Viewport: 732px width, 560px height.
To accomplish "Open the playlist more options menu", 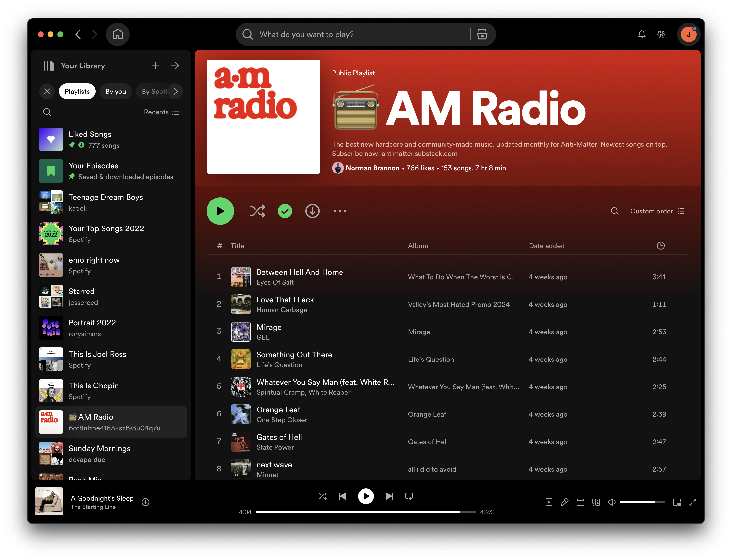I will [x=340, y=211].
